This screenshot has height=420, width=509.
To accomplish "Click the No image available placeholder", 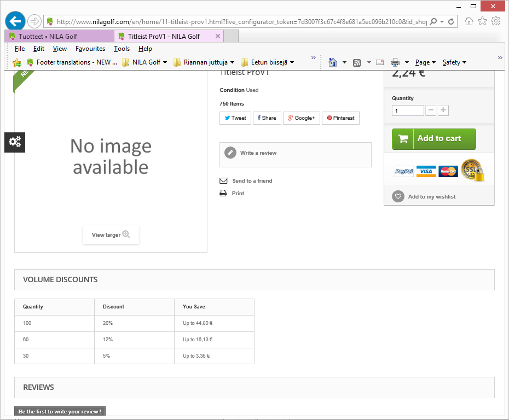I will click(111, 156).
